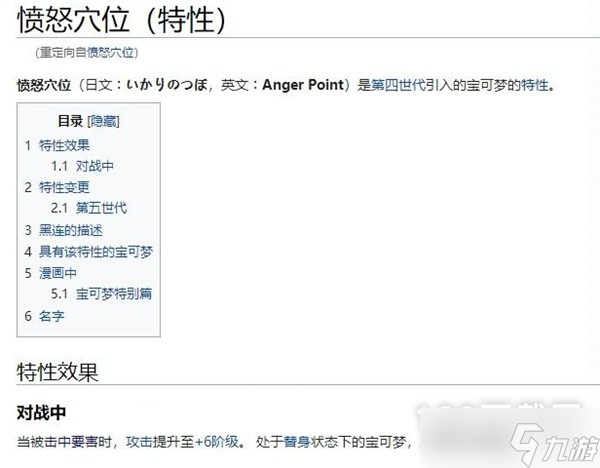Open the 替身 link in effect description
The image size is (600, 468).
(x=297, y=442)
